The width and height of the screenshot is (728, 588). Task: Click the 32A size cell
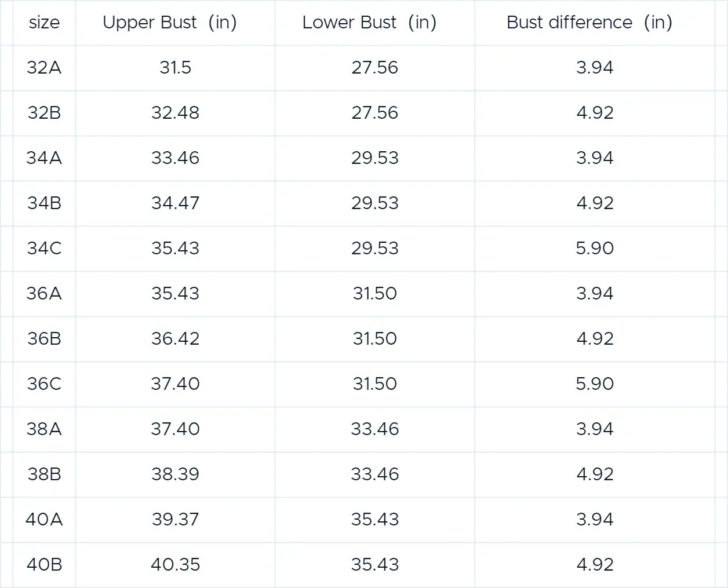44,68
